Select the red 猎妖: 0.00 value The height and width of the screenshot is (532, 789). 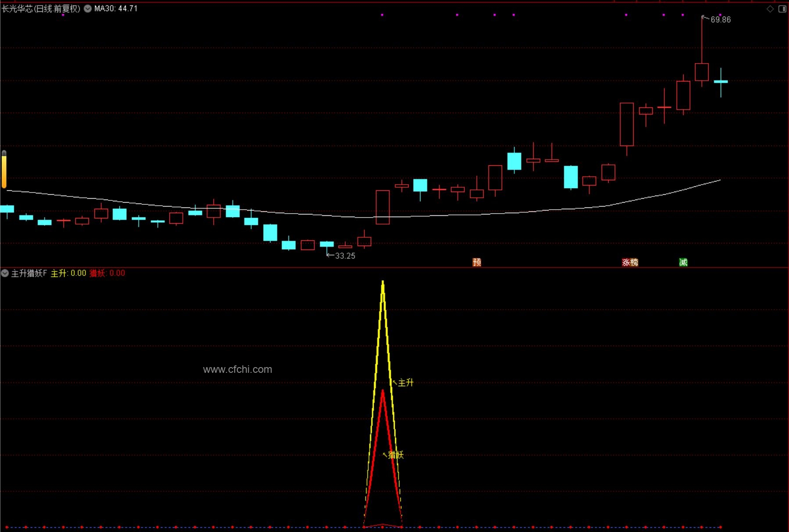pos(107,273)
